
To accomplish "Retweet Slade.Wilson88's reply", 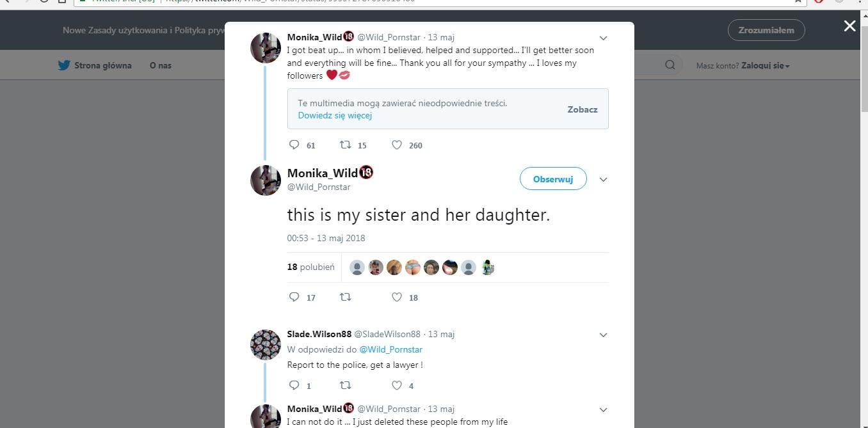I will pos(345,385).
